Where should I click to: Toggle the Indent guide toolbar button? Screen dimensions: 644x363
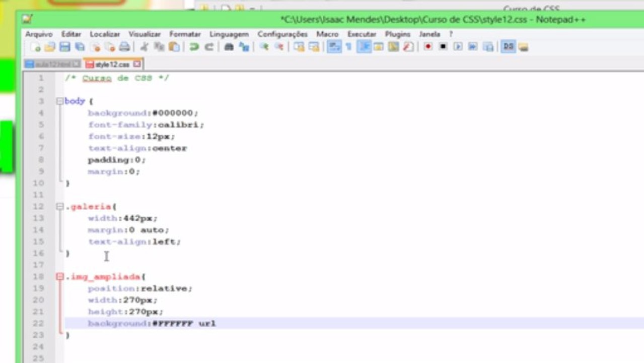[x=364, y=47]
